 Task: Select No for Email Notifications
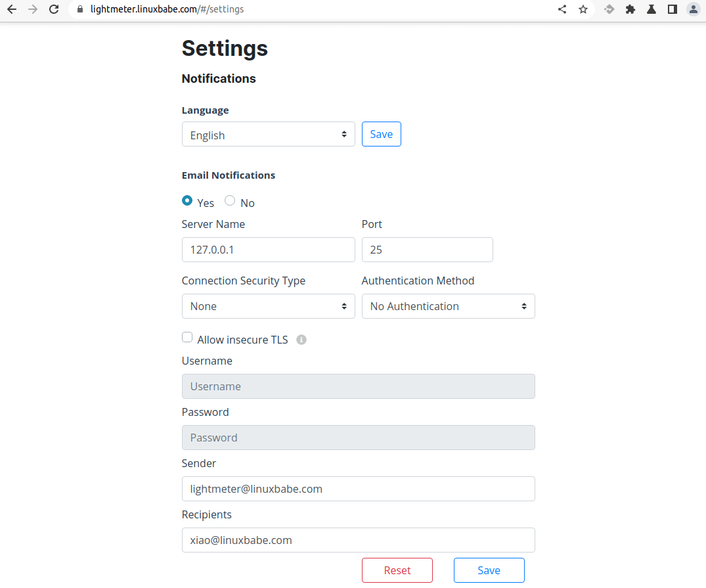(x=230, y=201)
